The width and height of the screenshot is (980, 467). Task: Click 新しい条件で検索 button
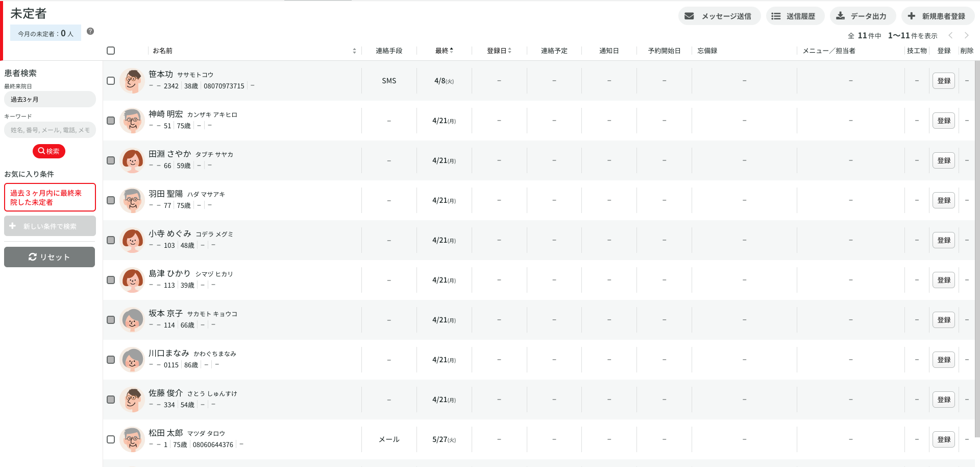coord(50,226)
